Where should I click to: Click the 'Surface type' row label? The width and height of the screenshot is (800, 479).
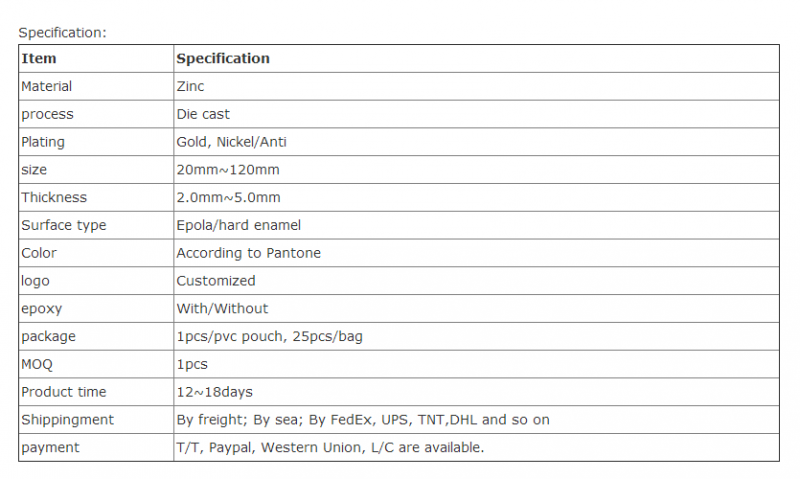point(63,225)
